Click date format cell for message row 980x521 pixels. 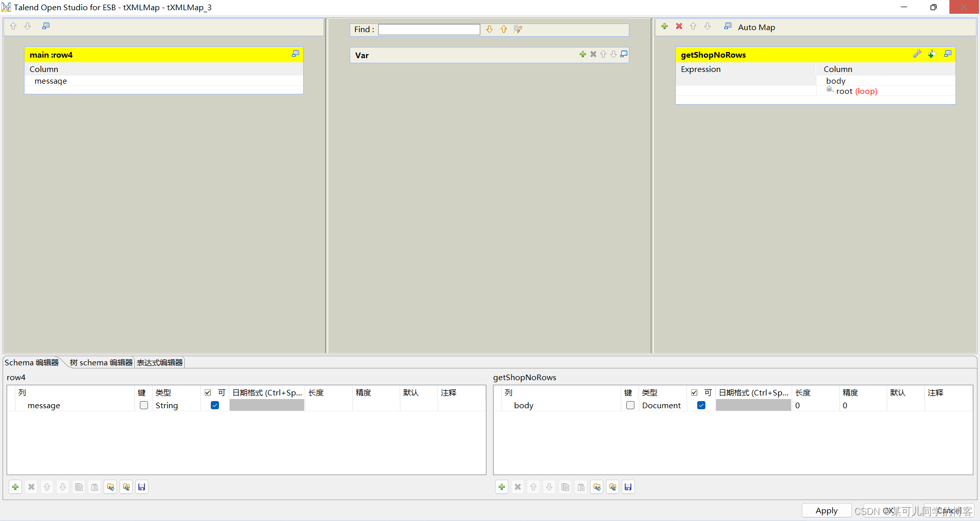click(267, 405)
